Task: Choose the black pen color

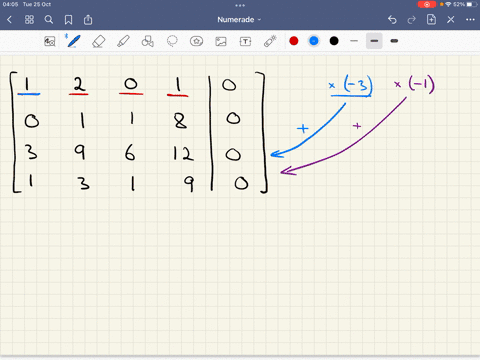Action: (334, 41)
